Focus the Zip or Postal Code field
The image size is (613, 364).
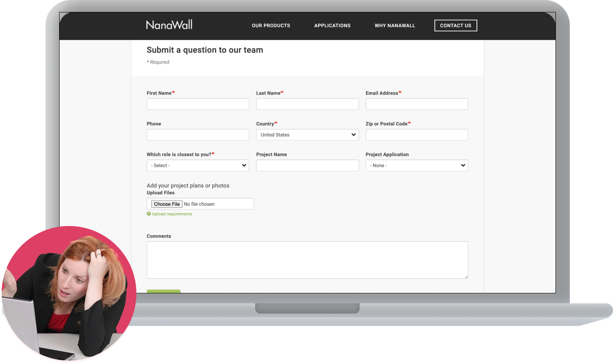(x=417, y=135)
